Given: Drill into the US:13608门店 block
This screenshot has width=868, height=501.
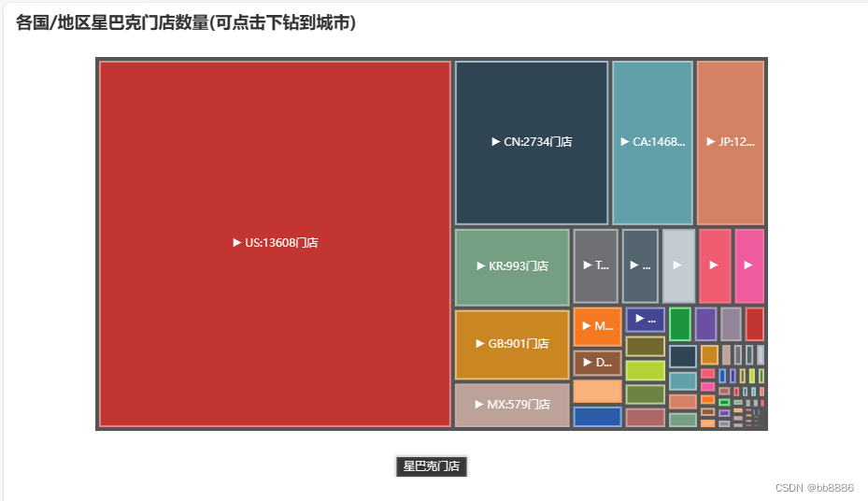Looking at the screenshot, I should (275, 244).
